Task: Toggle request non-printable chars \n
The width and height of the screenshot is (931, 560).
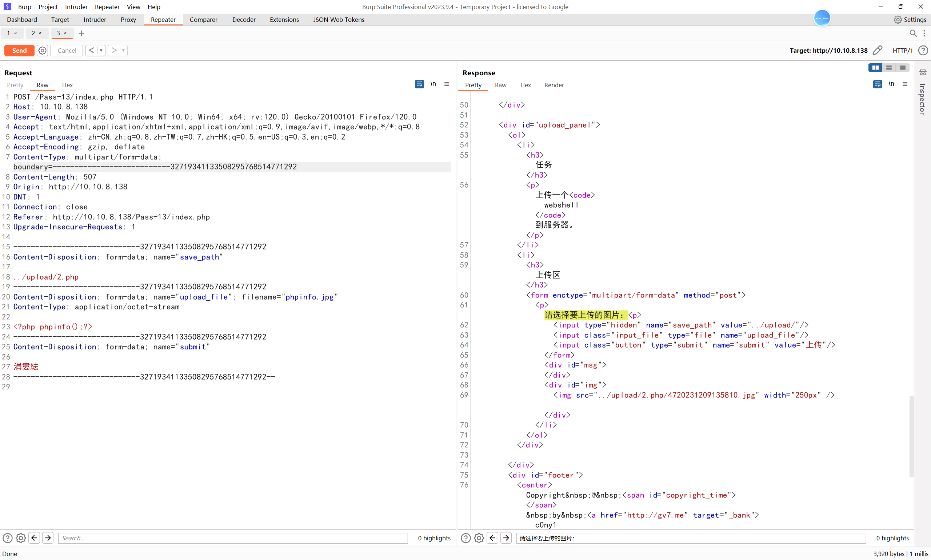Action: 433,84
